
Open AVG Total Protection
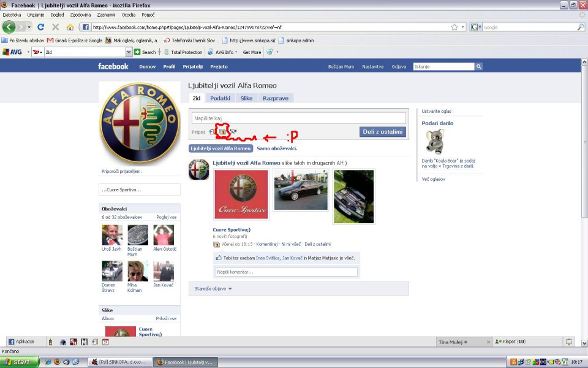click(x=183, y=52)
